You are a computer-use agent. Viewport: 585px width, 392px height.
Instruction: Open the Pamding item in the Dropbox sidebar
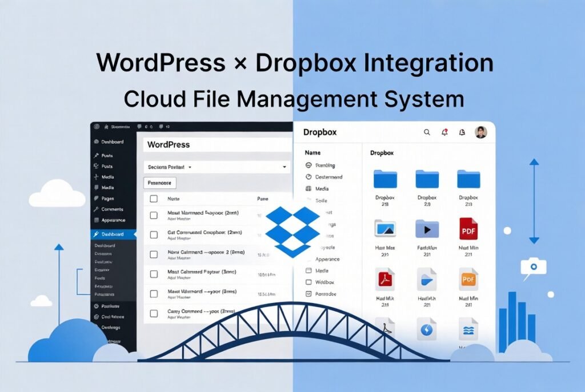point(320,165)
